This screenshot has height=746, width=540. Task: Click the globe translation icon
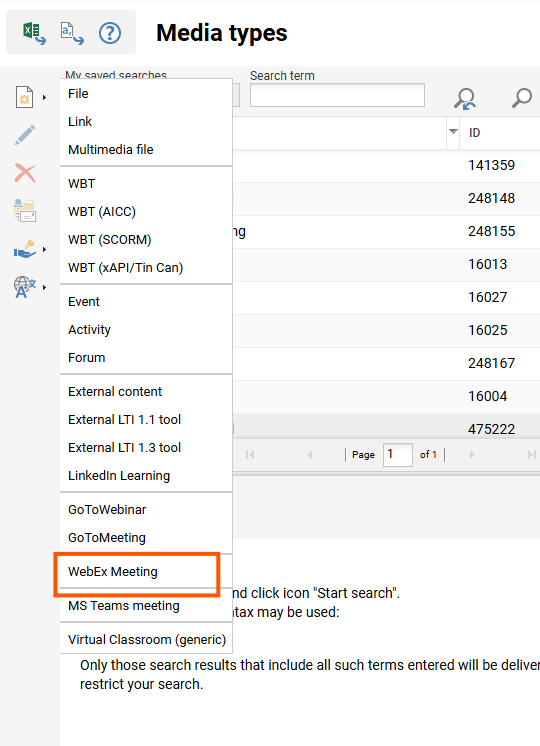[25, 287]
